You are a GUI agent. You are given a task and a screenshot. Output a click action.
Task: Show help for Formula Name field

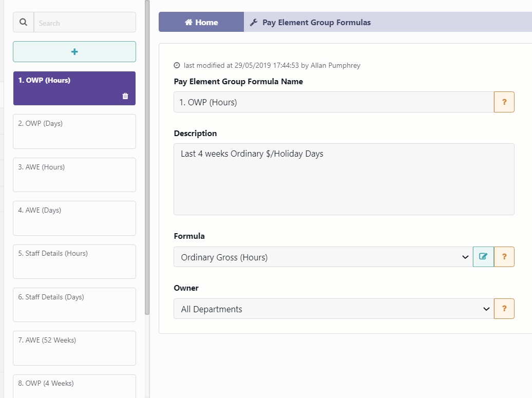tap(504, 102)
